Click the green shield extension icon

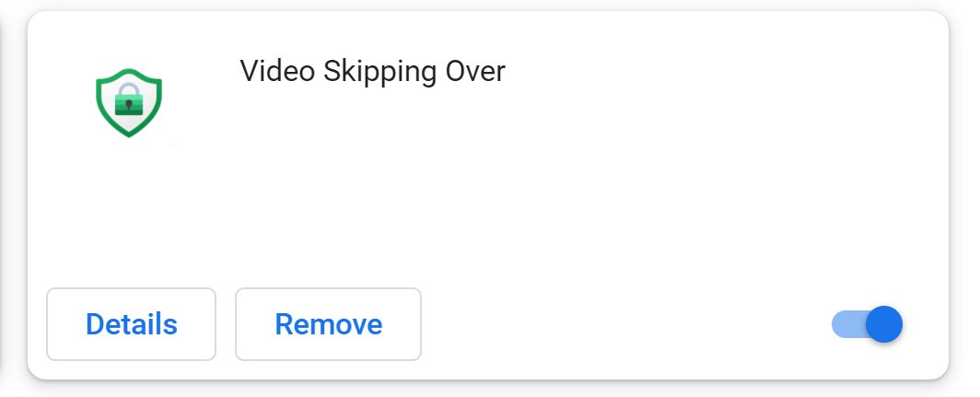click(x=129, y=103)
